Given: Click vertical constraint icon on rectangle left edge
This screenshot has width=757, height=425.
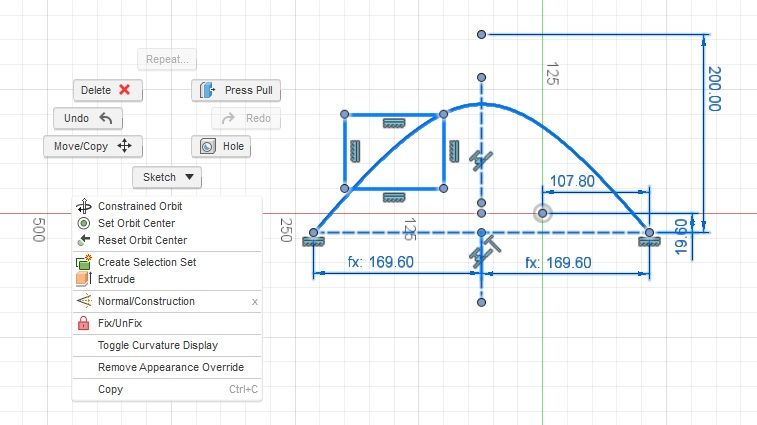Looking at the screenshot, I should pos(355,151).
